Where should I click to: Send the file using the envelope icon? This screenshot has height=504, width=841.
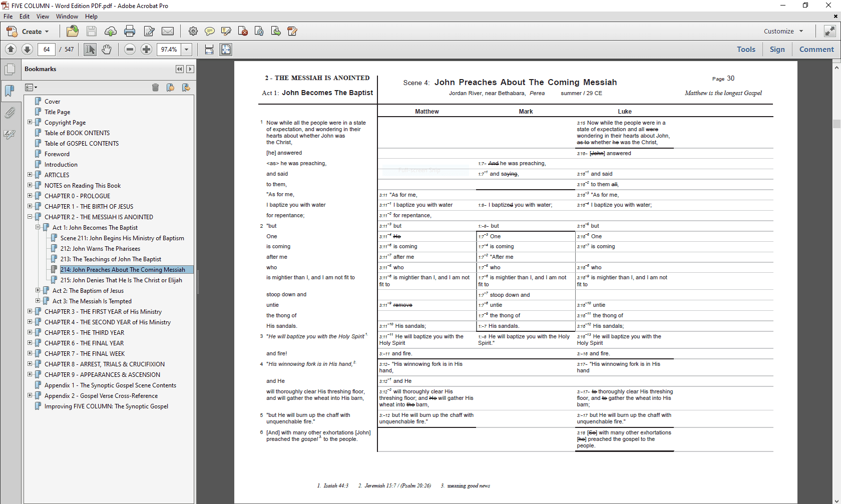point(168,31)
